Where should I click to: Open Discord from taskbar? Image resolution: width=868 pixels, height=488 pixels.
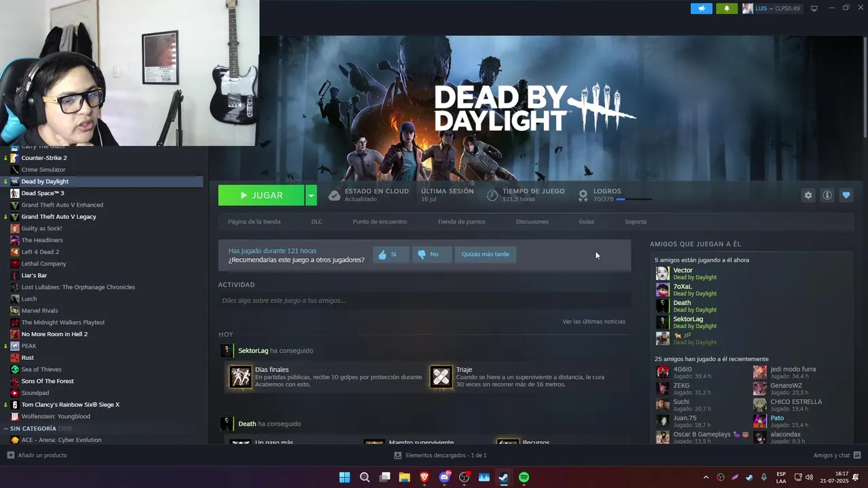coord(445,477)
